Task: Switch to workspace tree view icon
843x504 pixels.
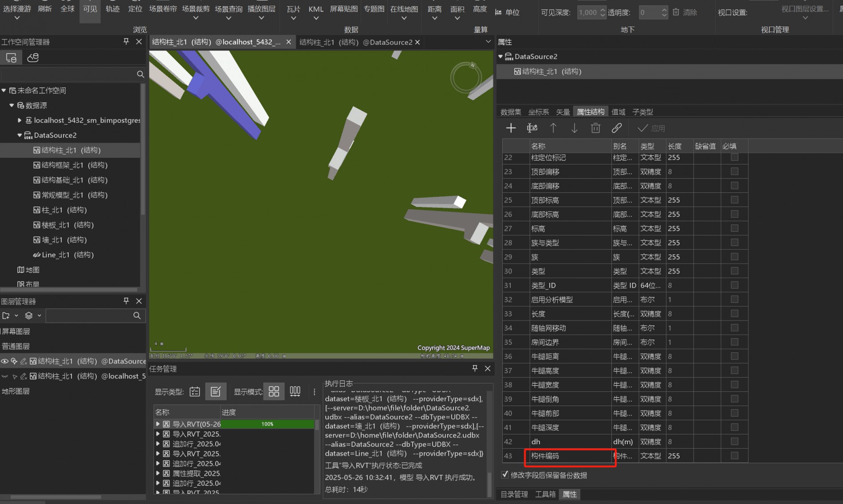Action: [11, 58]
